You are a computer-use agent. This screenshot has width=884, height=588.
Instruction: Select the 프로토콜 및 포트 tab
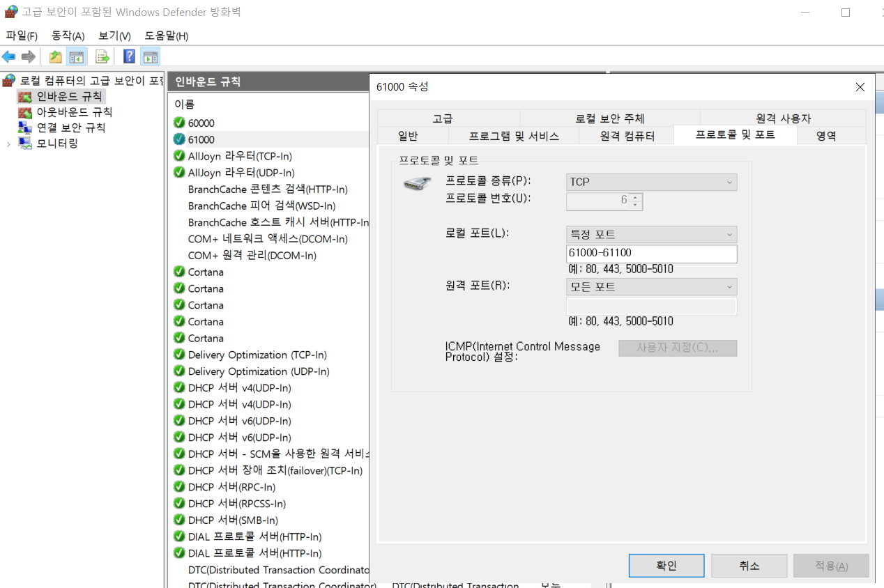tap(736, 134)
